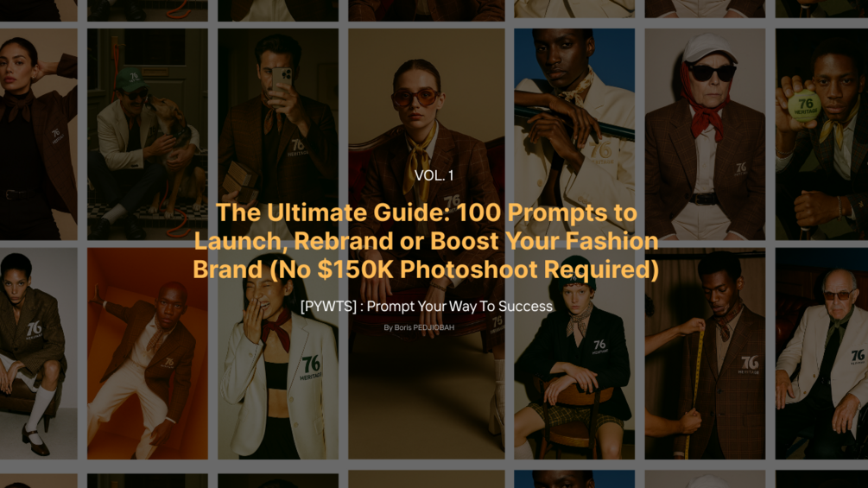Image resolution: width=868 pixels, height=488 pixels.
Task: Click the 'By Boris PEDJIOBAH' author credit
Action: (x=419, y=327)
